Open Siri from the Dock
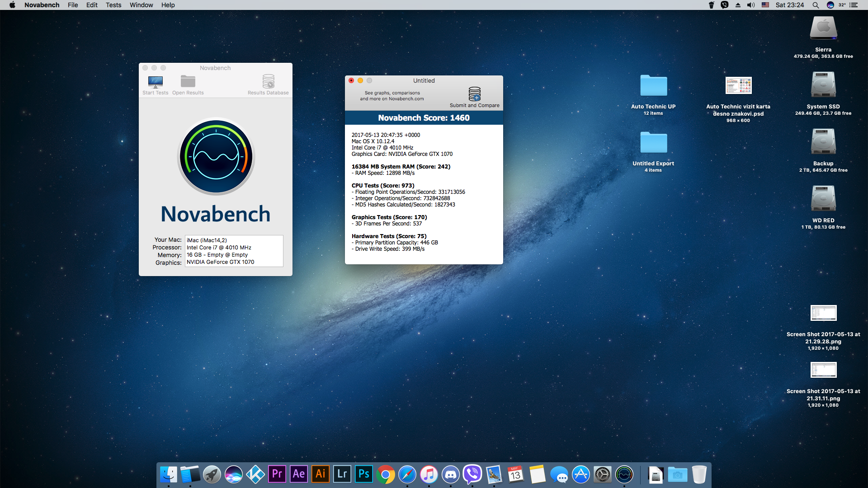The width and height of the screenshot is (868, 488). click(x=234, y=474)
